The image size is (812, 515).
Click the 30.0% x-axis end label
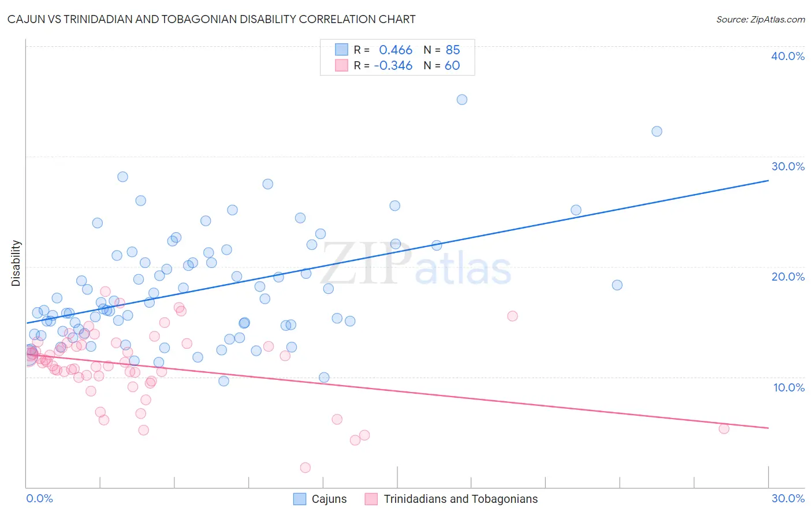788,498
